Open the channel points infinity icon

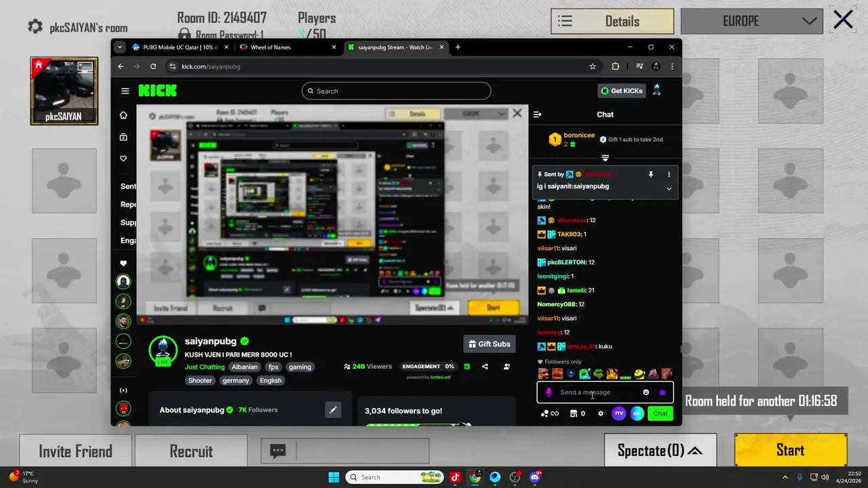(x=550, y=413)
